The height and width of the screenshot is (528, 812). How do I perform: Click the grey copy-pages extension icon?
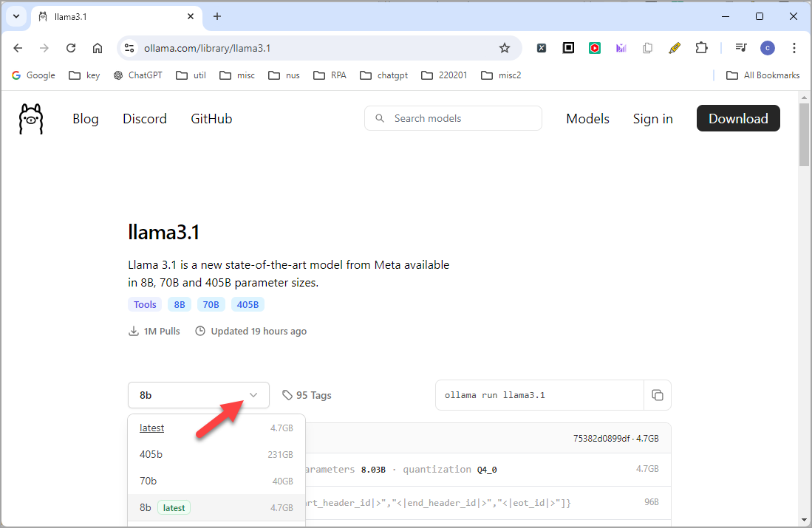click(x=647, y=48)
